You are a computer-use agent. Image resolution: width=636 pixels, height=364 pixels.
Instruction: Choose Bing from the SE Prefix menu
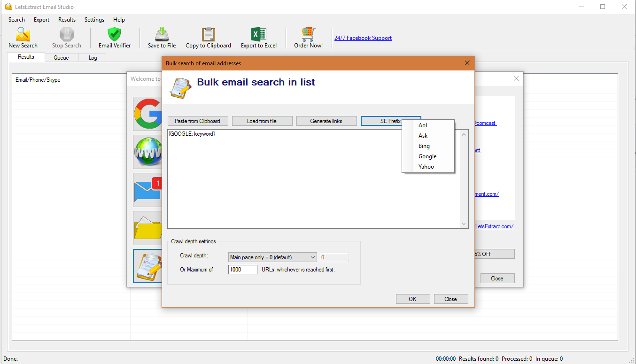click(x=424, y=146)
